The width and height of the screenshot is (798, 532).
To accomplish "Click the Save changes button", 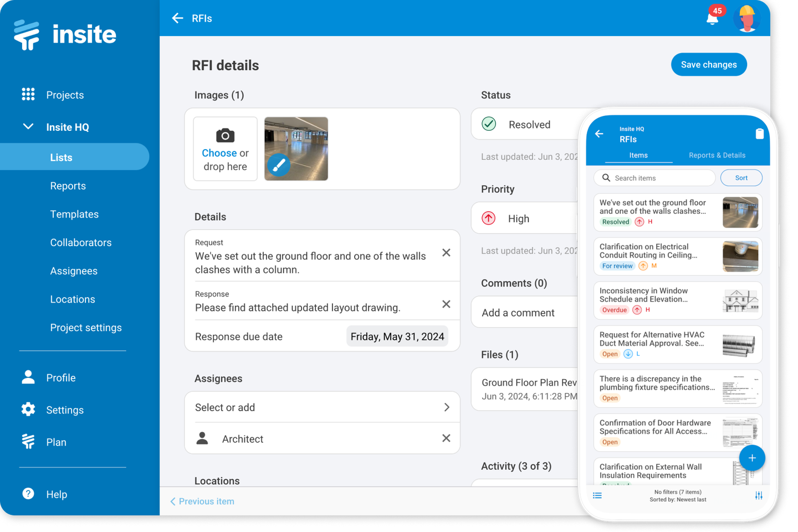I will coord(709,64).
